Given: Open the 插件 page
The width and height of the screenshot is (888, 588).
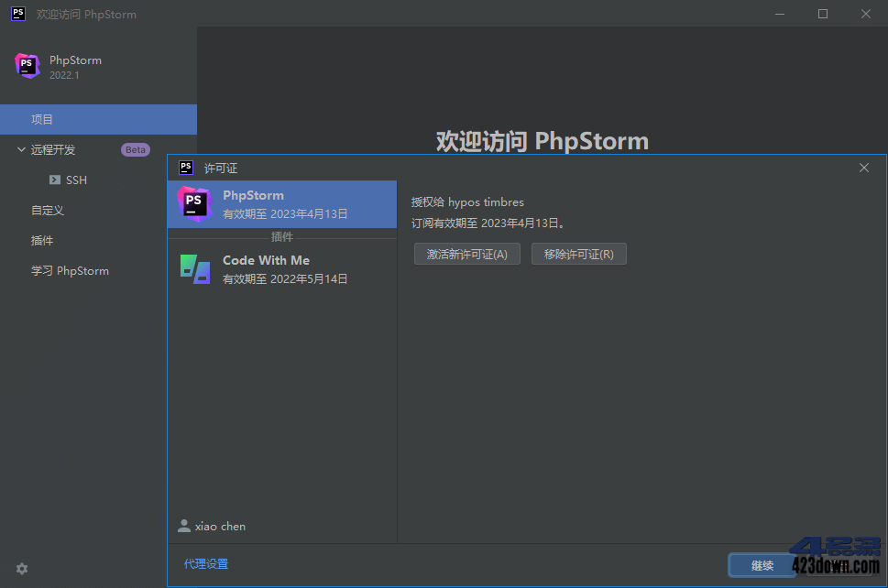Looking at the screenshot, I should pyautogui.click(x=42, y=240).
